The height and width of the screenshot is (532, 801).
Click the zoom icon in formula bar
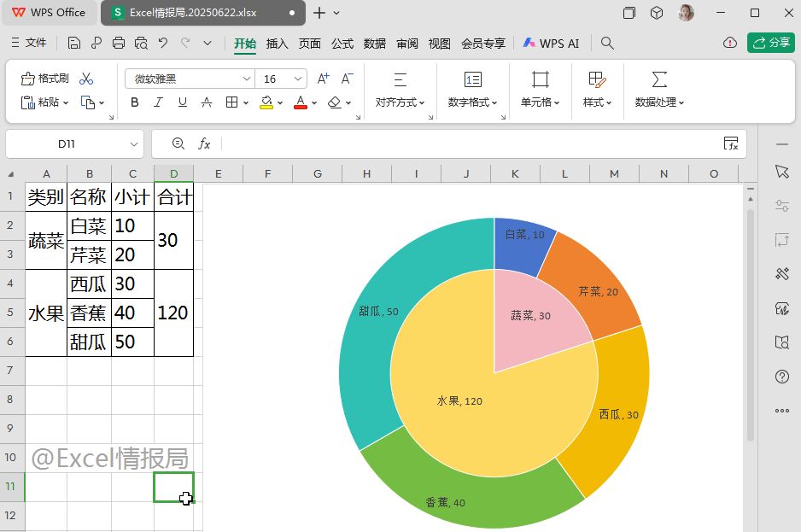click(178, 143)
